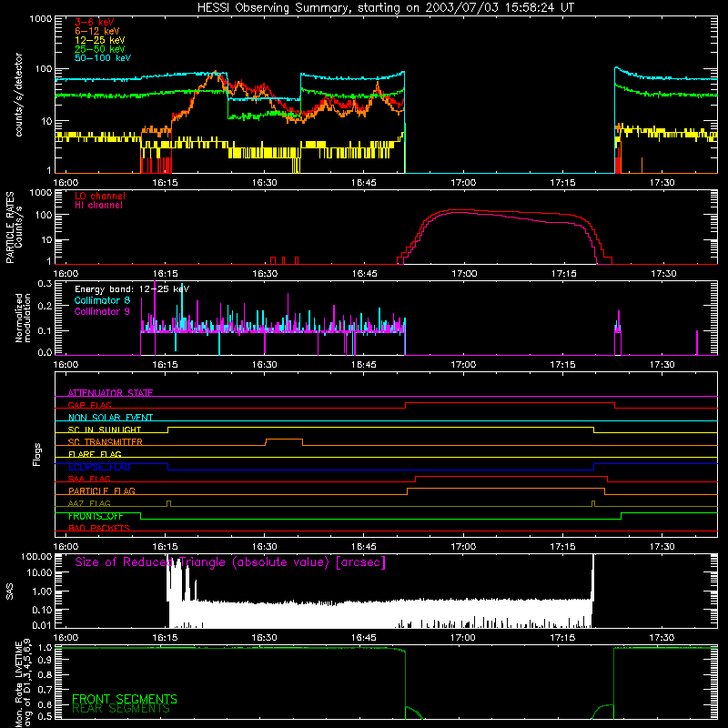Click the SC IN SUNLIGHT flag label
Image resolution: width=728 pixels, height=728 pixels.
click(x=105, y=430)
